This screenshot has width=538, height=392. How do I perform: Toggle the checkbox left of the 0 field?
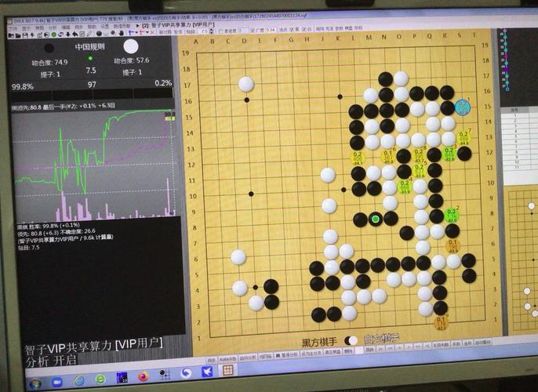[220, 31]
